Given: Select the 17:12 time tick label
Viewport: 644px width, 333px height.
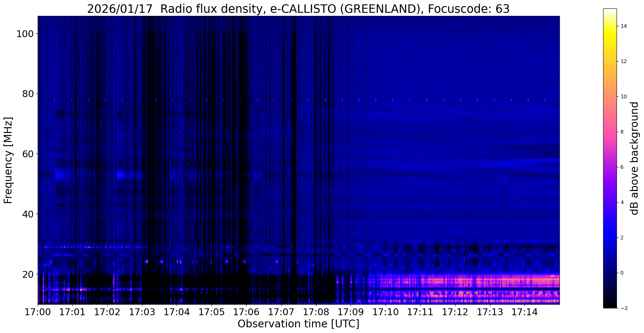Looking at the screenshot, I should tap(455, 311).
